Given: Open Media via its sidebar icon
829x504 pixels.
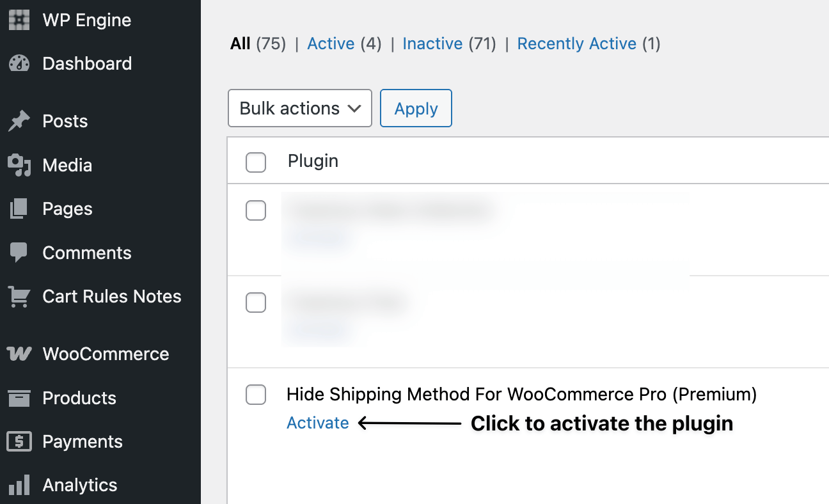Looking at the screenshot, I should pyautogui.click(x=19, y=164).
